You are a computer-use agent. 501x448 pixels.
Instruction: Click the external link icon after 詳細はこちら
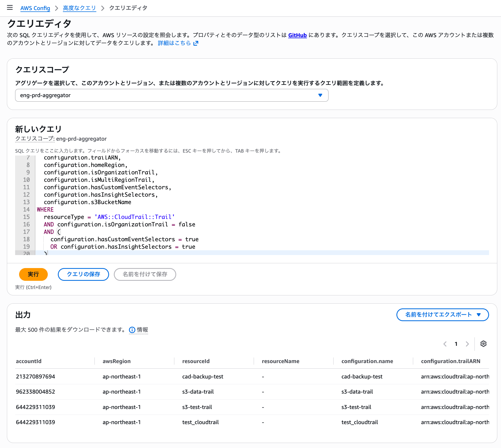coord(196,43)
